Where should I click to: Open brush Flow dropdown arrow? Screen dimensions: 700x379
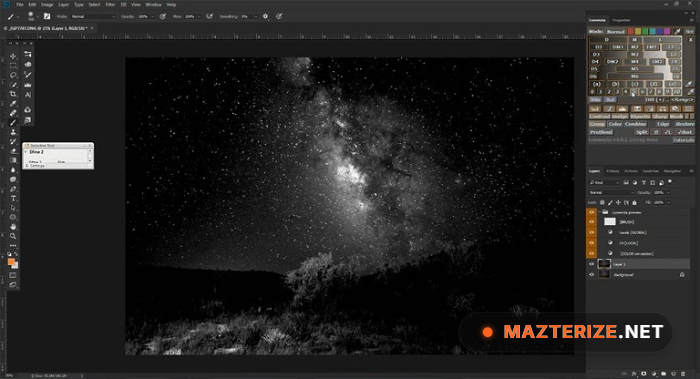(x=199, y=17)
